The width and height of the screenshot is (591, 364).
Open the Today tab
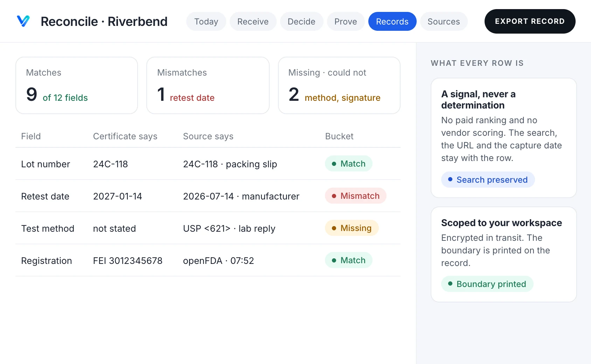[206, 21]
